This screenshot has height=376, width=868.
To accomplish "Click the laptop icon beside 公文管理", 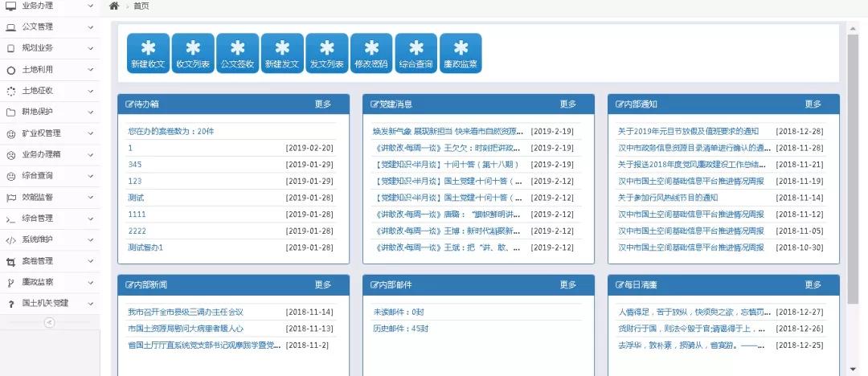I will click(x=10, y=27).
